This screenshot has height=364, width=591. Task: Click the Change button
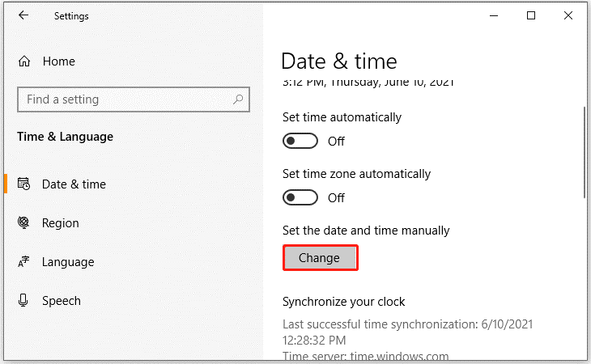click(x=320, y=258)
